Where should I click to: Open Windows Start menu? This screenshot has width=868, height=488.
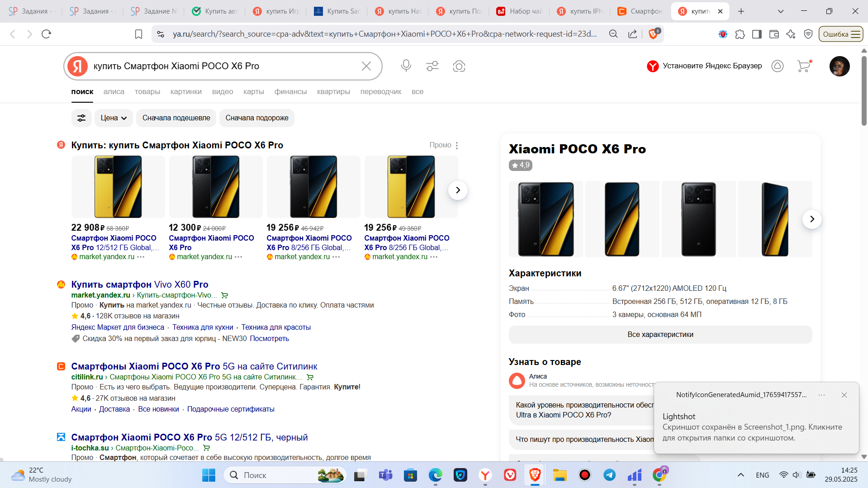click(209, 475)
